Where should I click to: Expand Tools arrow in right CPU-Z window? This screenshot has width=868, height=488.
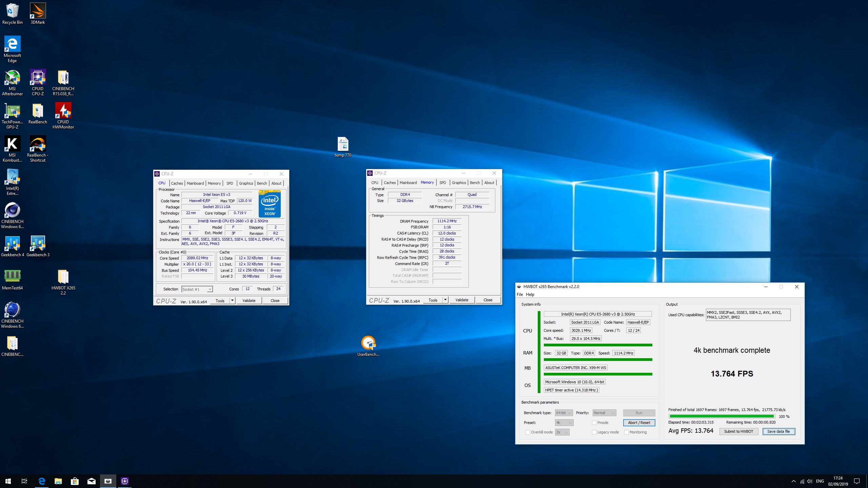[445, 300]
